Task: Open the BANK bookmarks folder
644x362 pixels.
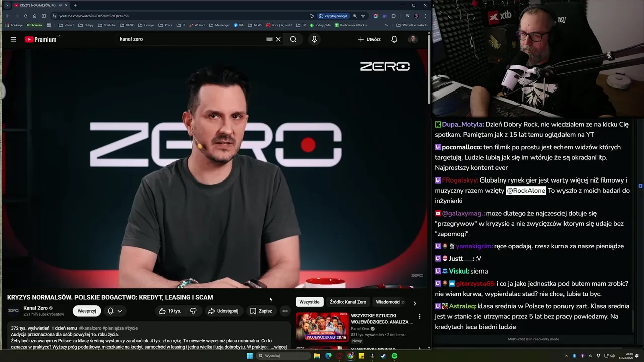Action: click(127, 25)
